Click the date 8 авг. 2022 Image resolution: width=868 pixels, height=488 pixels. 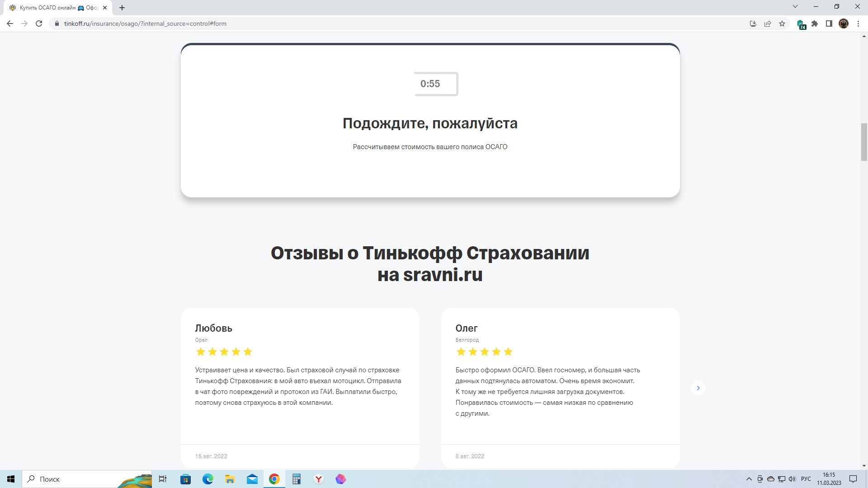click(470, 456)
